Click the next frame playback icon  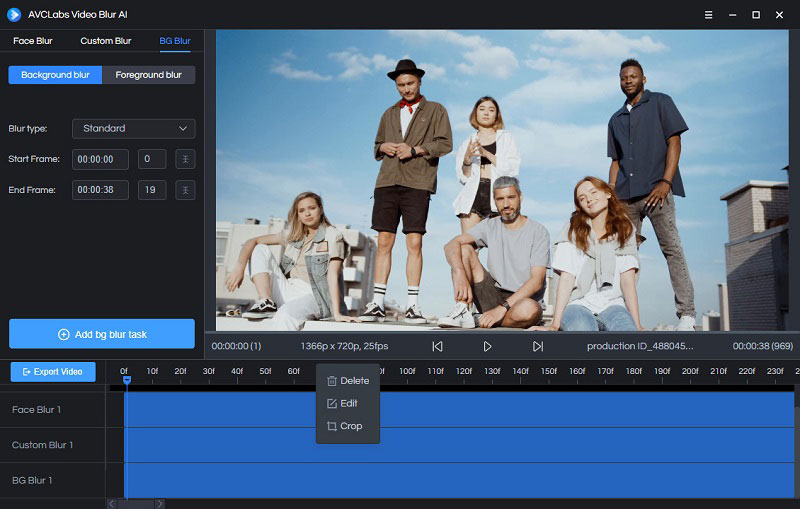(538, 346)
